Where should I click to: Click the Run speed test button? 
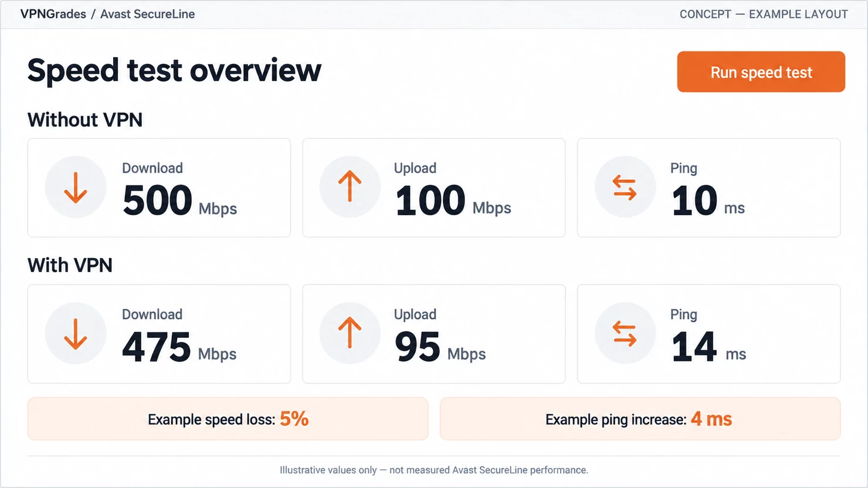click(x=761, y=72)
